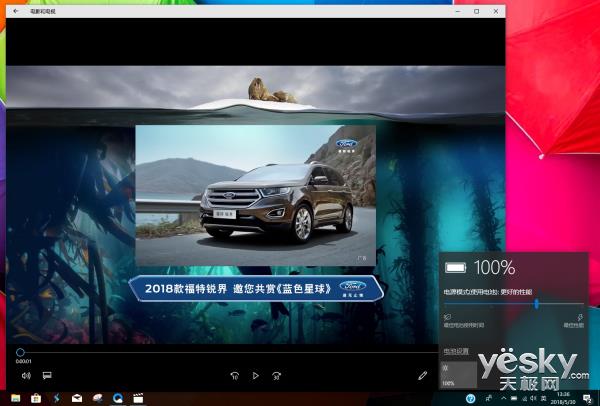Screen dimensions: 600x406
Task: Adjust the power mode slider
Action: tap(537, 303)
